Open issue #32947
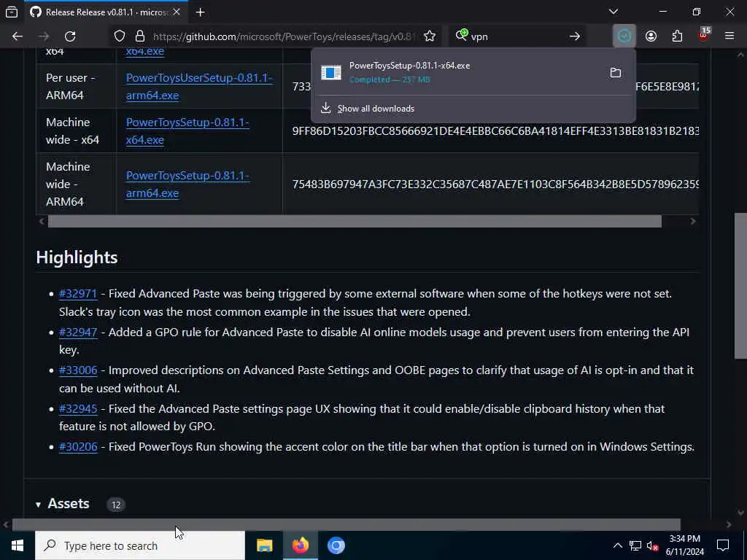 (78, 332)
